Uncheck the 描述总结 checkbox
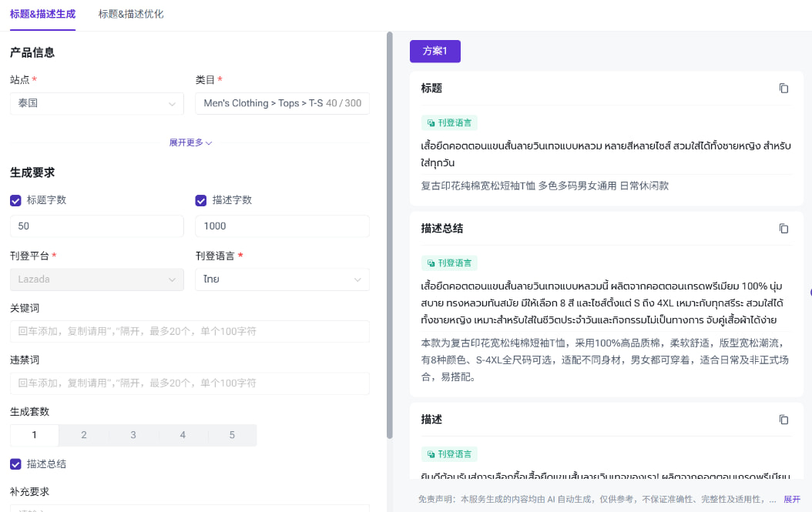Screen dimensions: 812x512 pos(15,463)
